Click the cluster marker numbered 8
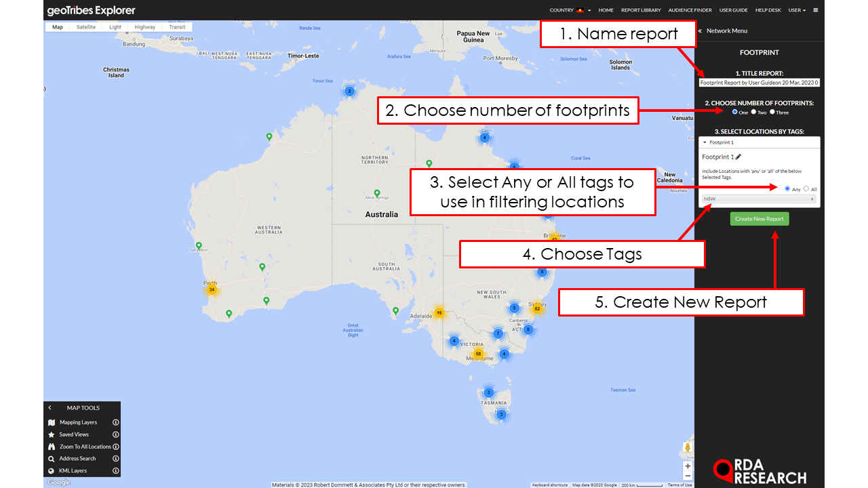The height and width of the screenshot is (488, 868). [528, 329]
